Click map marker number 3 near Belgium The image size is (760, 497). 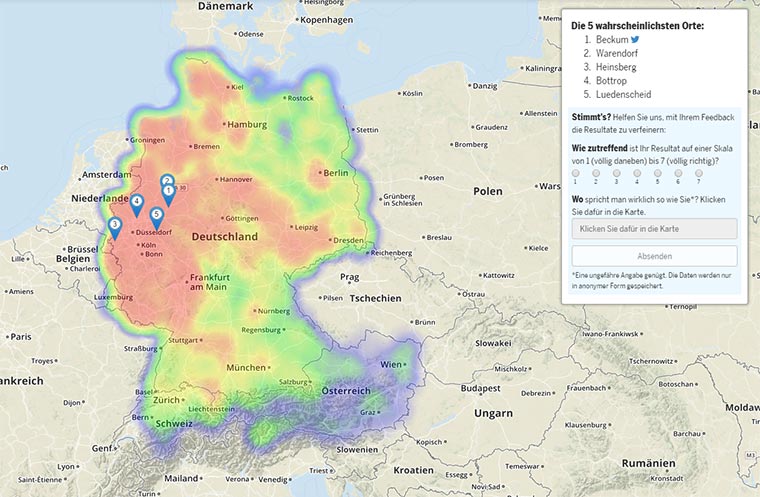click(x=115, y=227)
